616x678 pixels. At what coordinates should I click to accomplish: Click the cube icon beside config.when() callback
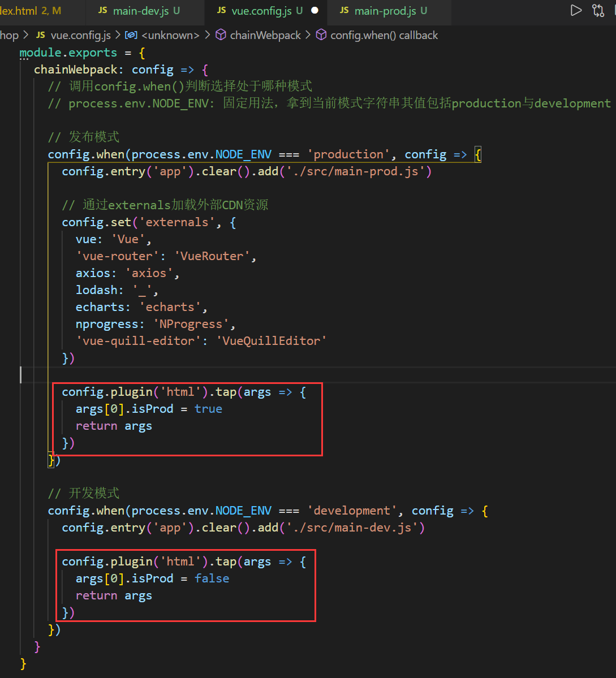pos(321,35)
